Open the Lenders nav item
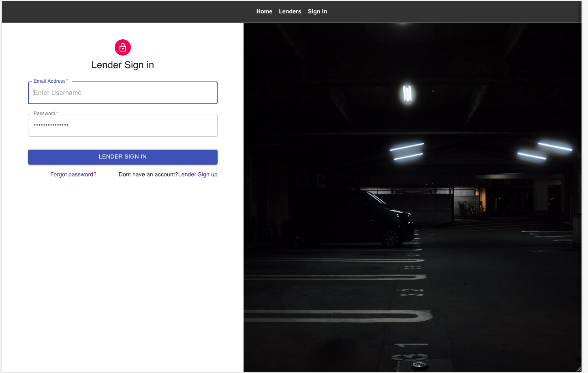Screen dimensions: 588x373 click(290, 11)
